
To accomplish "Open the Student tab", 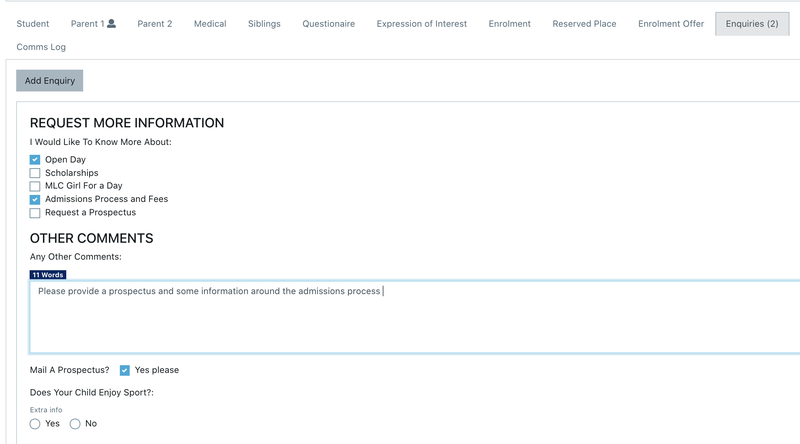I will pyautogui.click(x=33, y=24).
